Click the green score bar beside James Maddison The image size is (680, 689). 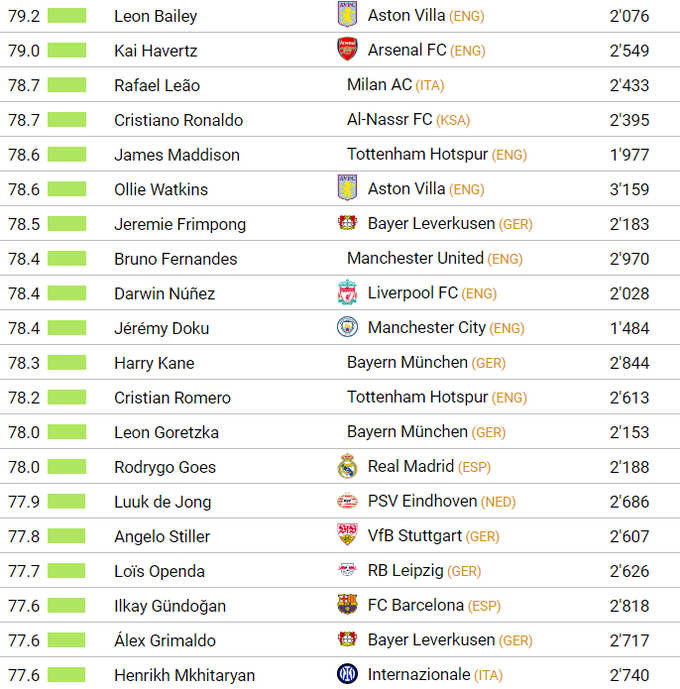(67, 155)
